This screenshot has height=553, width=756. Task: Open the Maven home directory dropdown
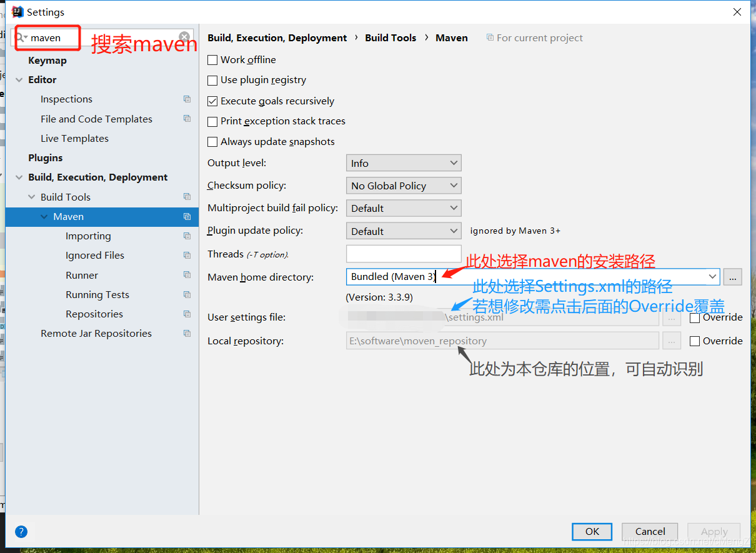tap(712, 276)
